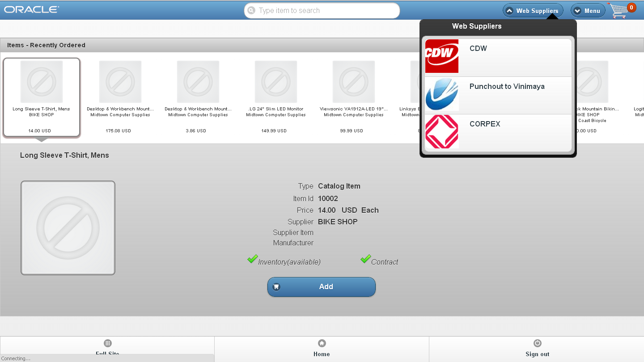Collapse the Web Suppliers dropdown
644x362 pixels.
coord(533,11)
